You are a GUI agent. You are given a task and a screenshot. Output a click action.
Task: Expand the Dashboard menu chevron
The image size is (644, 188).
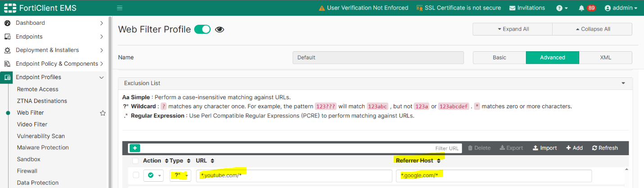coord(101,23)
